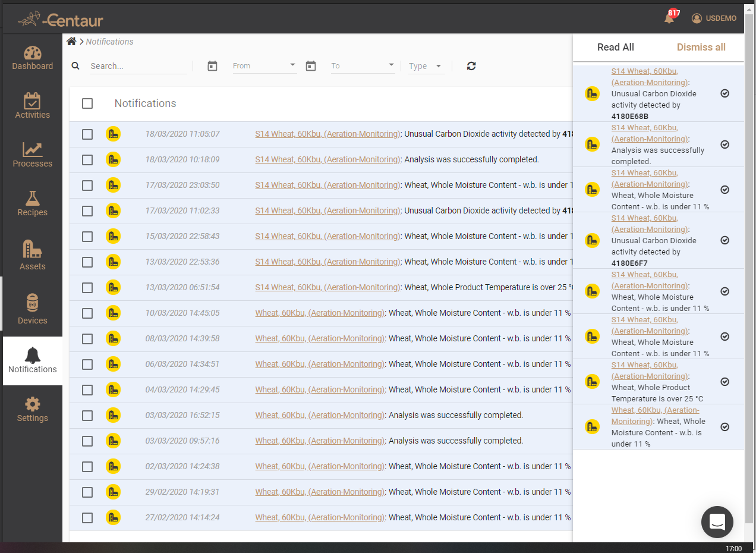Screen dimensions: 756x553
Task: Open Recipes in the sidebar
Action: coord(32,203)
